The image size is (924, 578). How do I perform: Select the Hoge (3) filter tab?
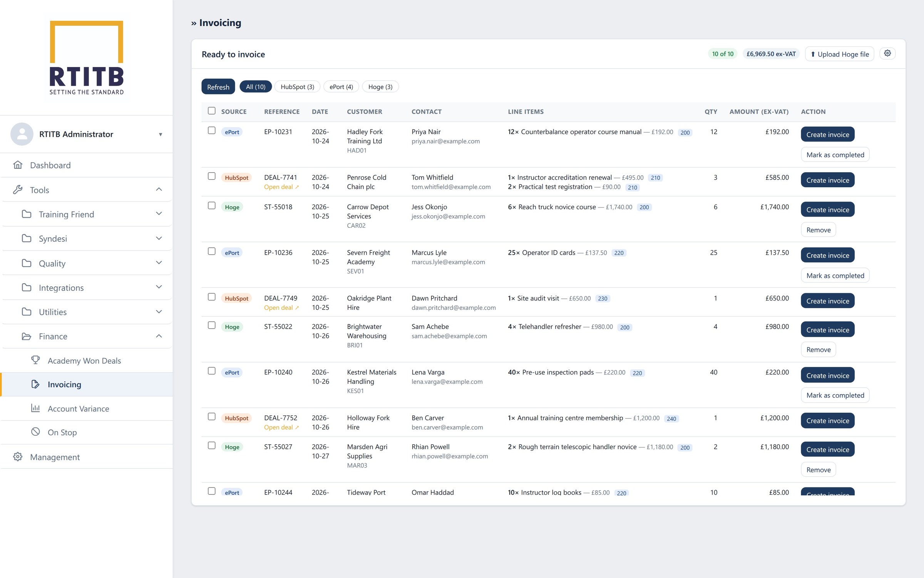380,87
